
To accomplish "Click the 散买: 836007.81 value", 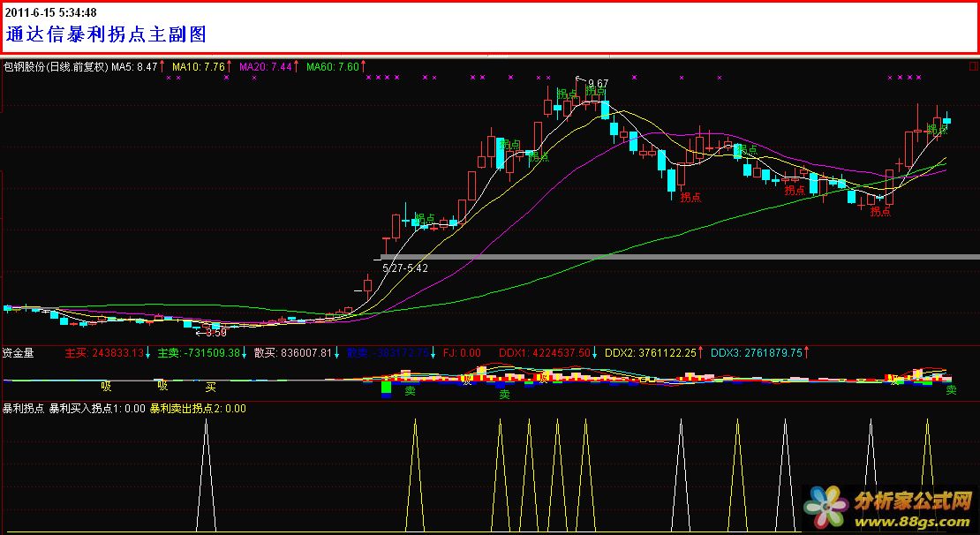I will pyautogui.click(x=293, y=353).
